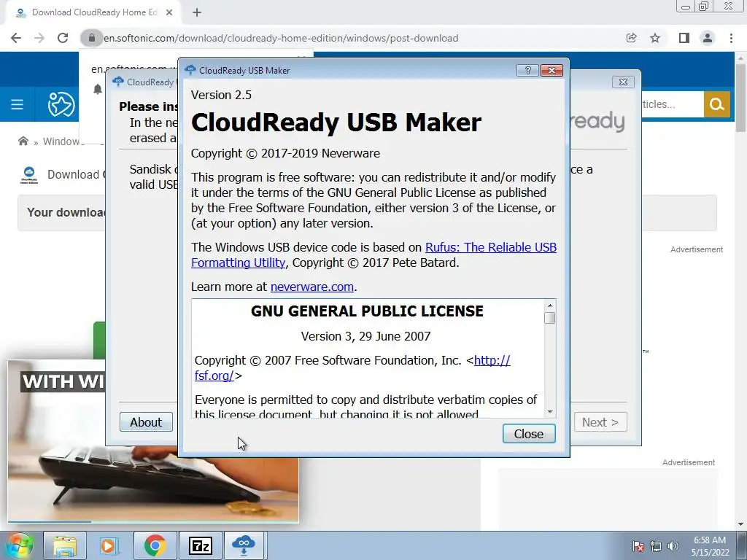
Task: Click the notification bell icon
Action: pos(98,90)
